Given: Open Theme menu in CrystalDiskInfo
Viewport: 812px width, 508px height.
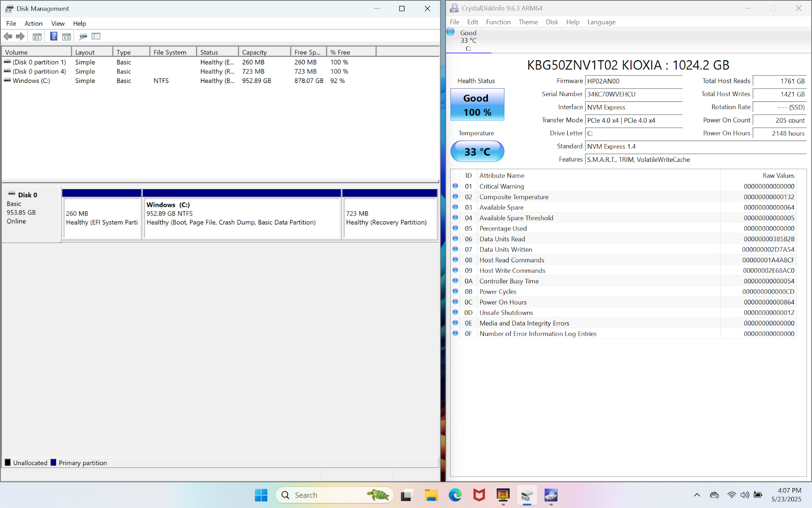Looking at the screenshot, I should 528,22.
